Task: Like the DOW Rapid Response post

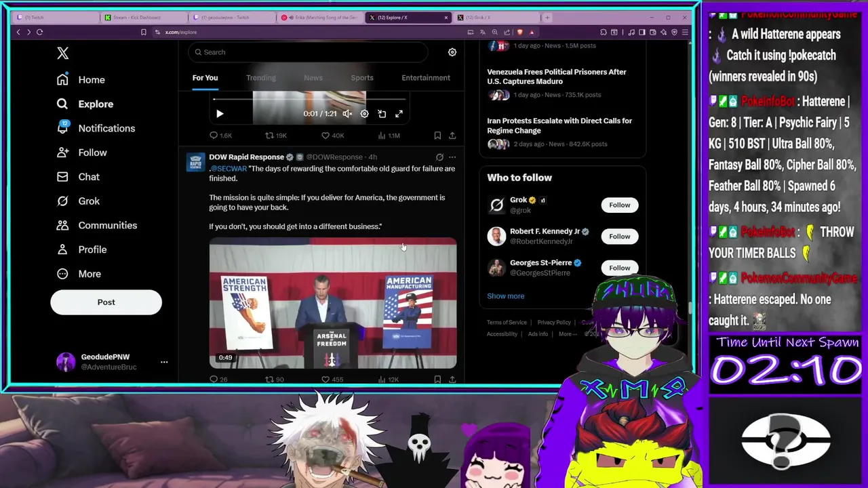Action: pos(332,380)
